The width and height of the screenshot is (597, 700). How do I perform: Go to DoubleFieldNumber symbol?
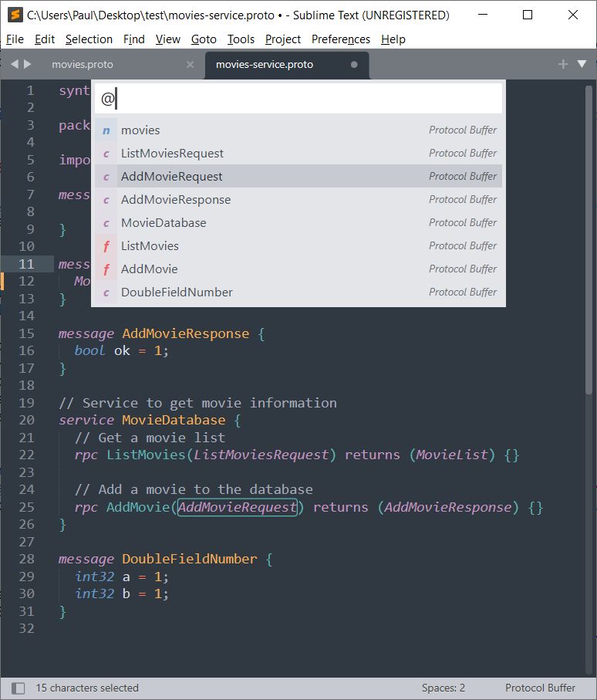coord(298,293)
